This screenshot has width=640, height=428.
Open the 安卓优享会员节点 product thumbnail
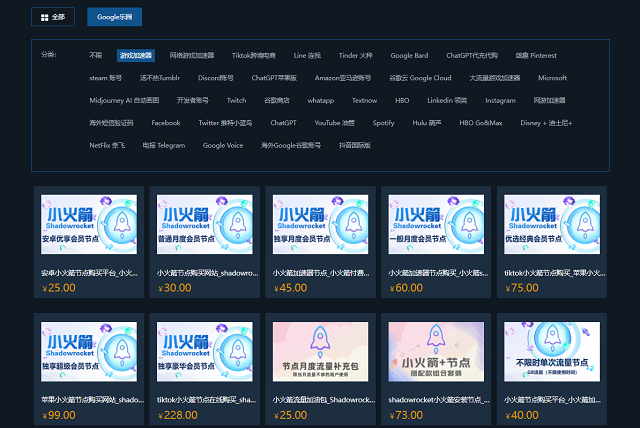pyautogui.click(x=89, y=224)
